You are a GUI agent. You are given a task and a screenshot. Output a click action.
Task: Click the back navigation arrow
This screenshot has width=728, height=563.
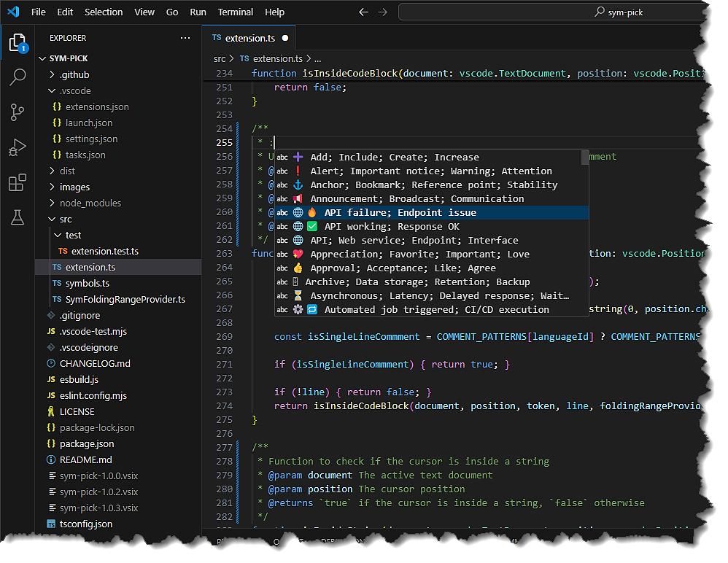[x=364, y=12]
